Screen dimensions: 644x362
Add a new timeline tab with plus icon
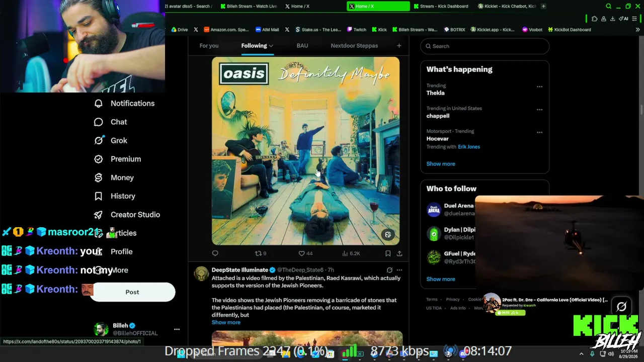pos(399,46)
